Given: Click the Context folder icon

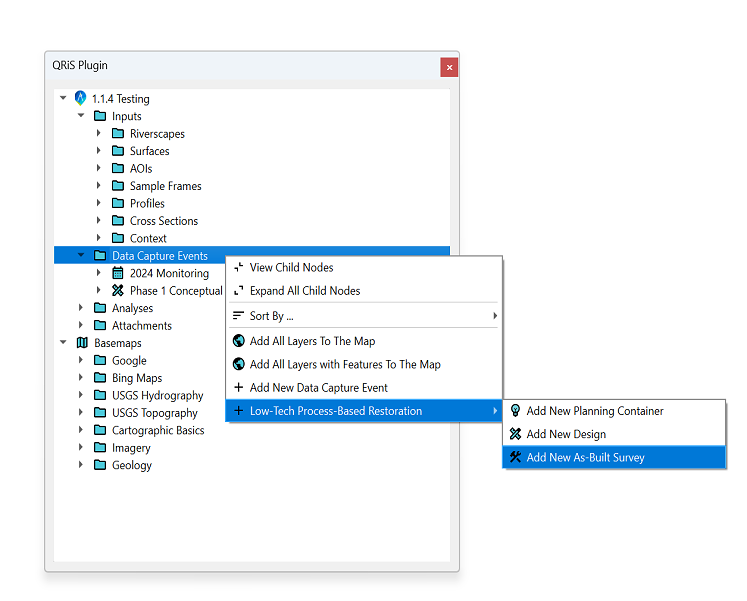Looking at the screenshot, I should tap(118, 238).
